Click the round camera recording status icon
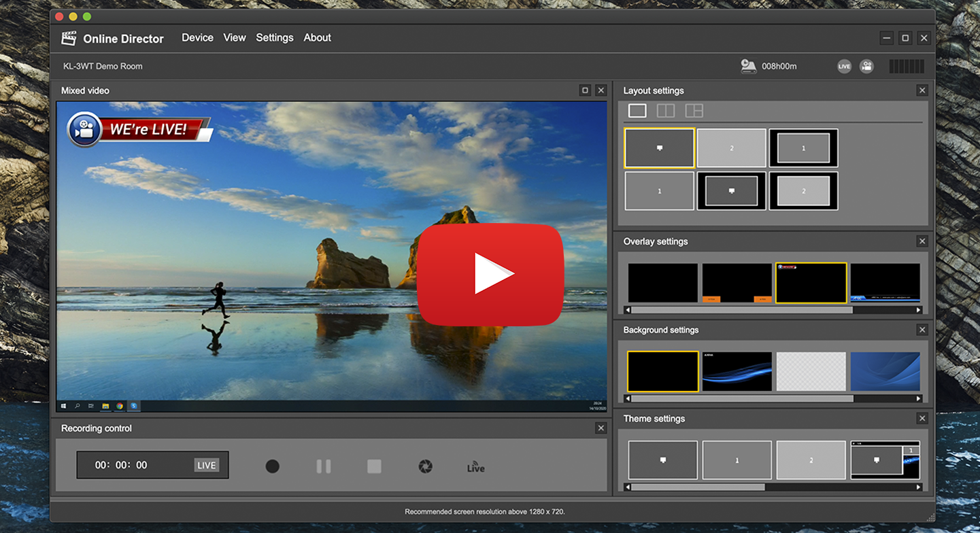Screen dimensions: 980x533 866,67
